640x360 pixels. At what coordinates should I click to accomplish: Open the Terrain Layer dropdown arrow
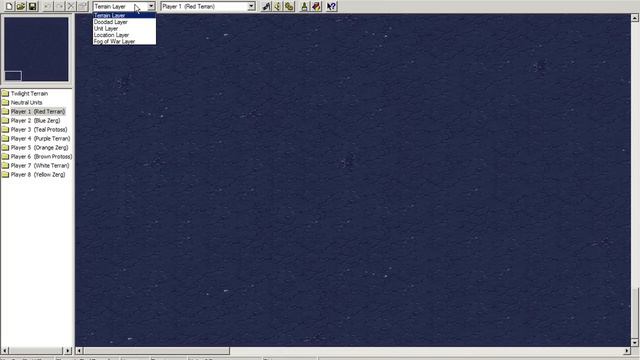tap(151, 6)
